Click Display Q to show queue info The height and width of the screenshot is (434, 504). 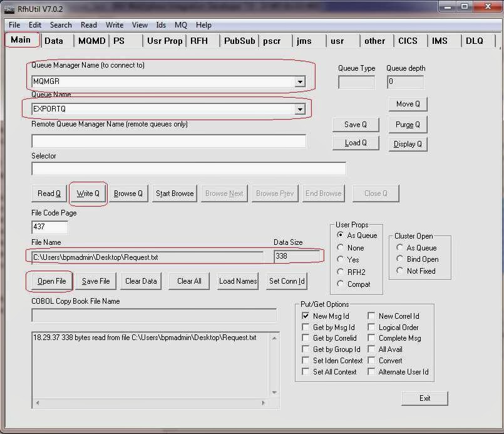coord(408,143)
